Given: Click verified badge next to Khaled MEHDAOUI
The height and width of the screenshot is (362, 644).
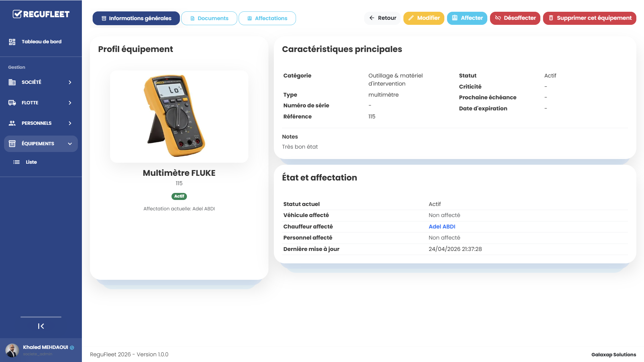Looking at the screenshot, I should click(72, 348).
